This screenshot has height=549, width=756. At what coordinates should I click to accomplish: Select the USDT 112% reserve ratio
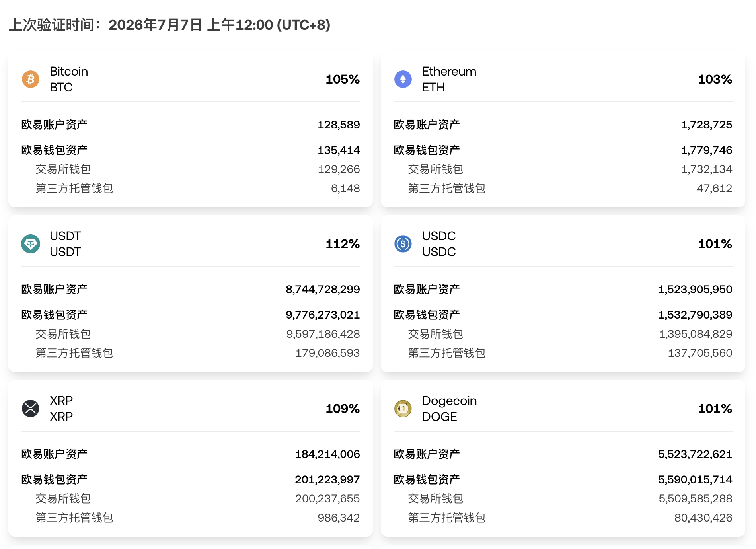[343, 244]
